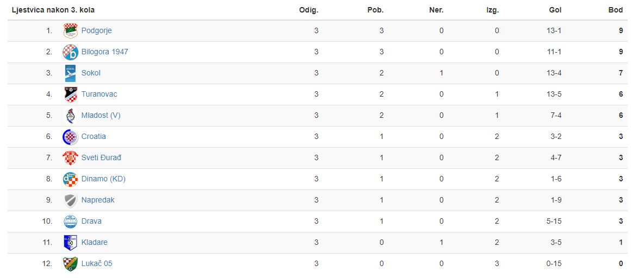Click the Podgorje club crest
The width and height of the screenshot is (644, 278).
70,31
